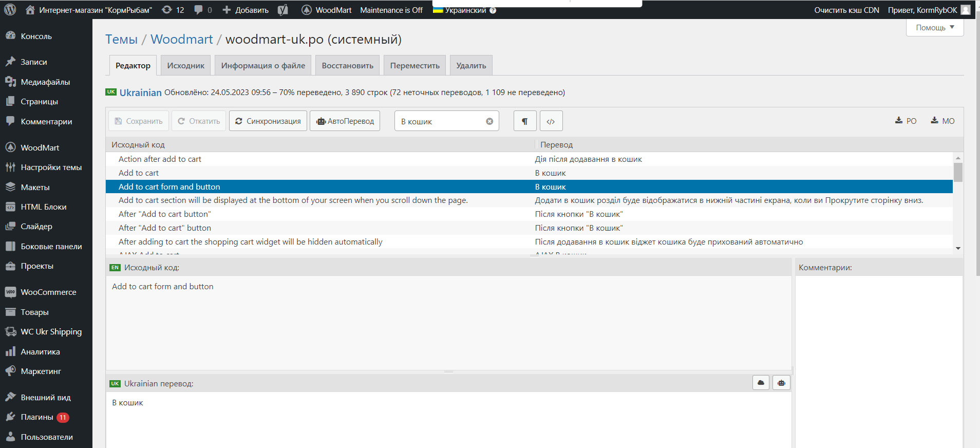
Task: Switch to the Переместить tab
Action: (x=415, y=65)
